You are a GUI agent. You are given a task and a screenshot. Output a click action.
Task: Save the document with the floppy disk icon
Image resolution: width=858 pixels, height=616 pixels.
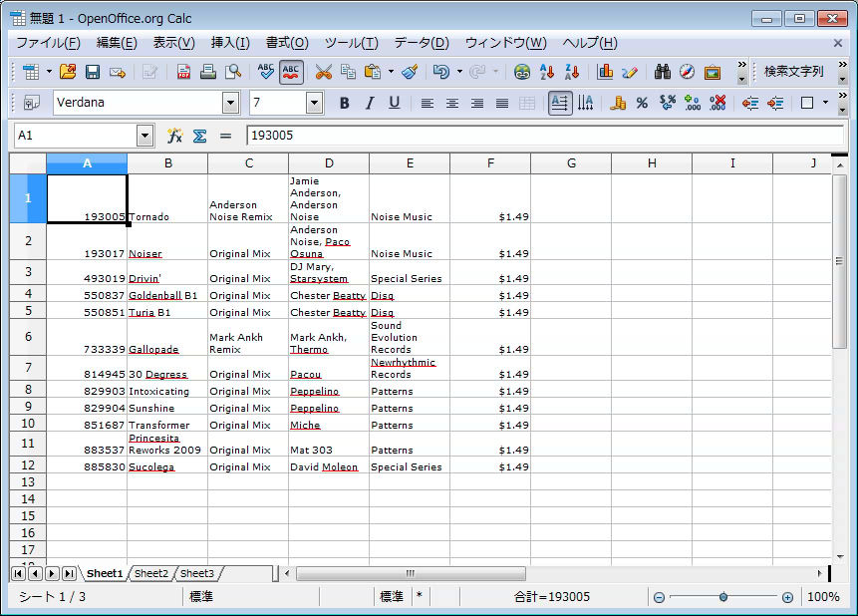click(93, 72)
